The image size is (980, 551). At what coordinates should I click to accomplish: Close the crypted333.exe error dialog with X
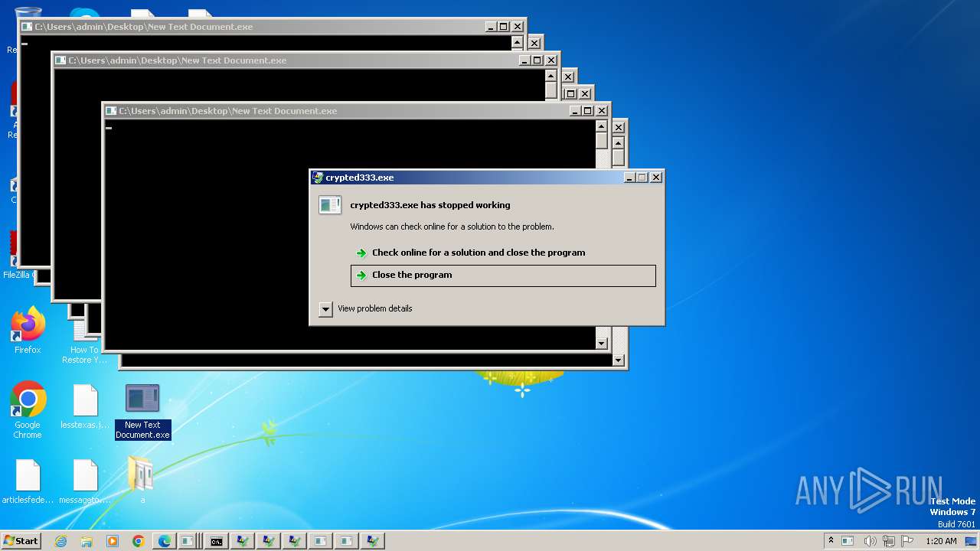coord(656,178)
